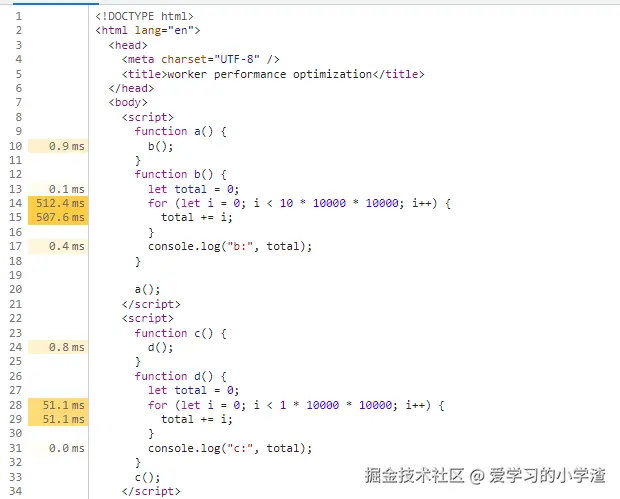620x499 pixels.
Task: Click the <!DOCTYPE html> line
Action: 144,16
